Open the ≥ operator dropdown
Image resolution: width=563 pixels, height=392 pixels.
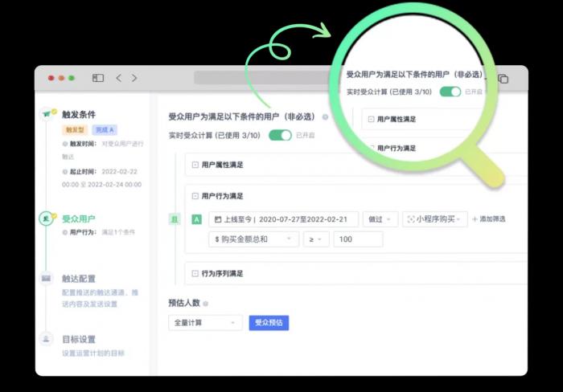(316, 239)
